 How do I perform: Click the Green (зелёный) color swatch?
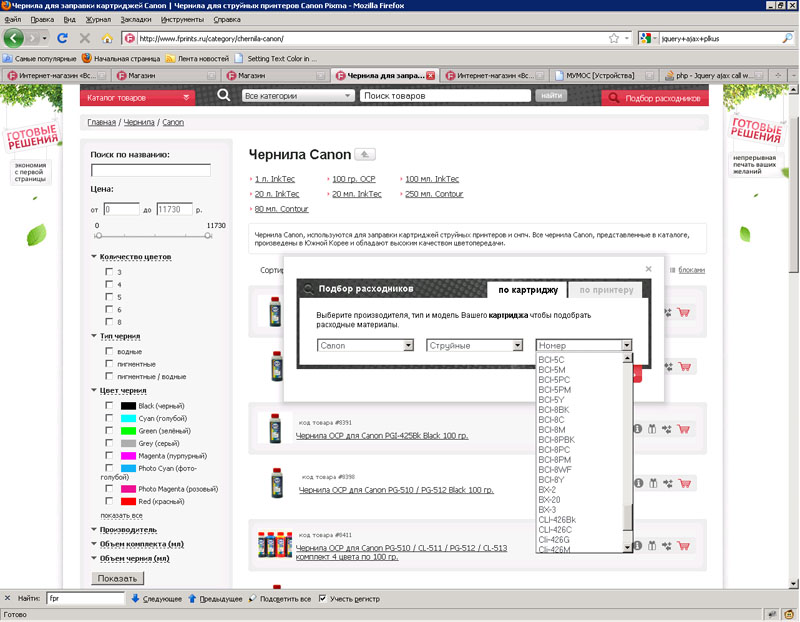pyautogui.click(x=128, y=431)
